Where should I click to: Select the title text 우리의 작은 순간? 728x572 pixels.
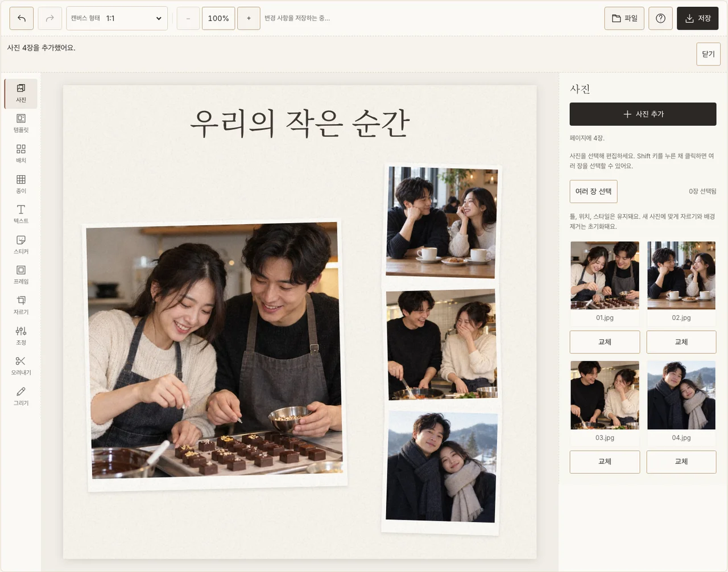pos(300,123)
